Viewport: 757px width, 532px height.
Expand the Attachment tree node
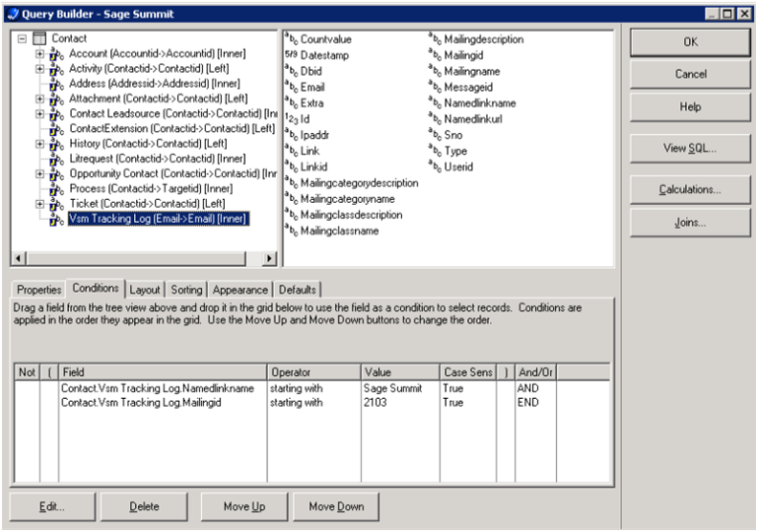tap(39, 99)
